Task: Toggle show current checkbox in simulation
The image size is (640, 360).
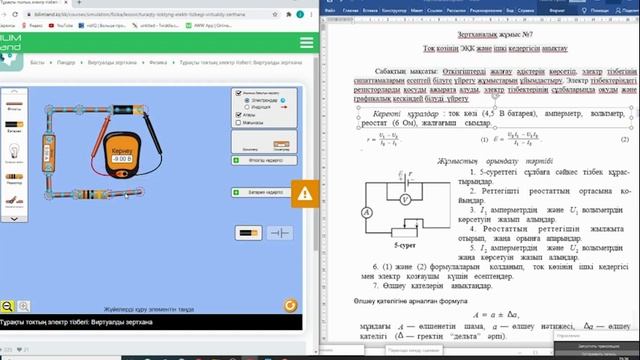Action: [x=239, y=93]
